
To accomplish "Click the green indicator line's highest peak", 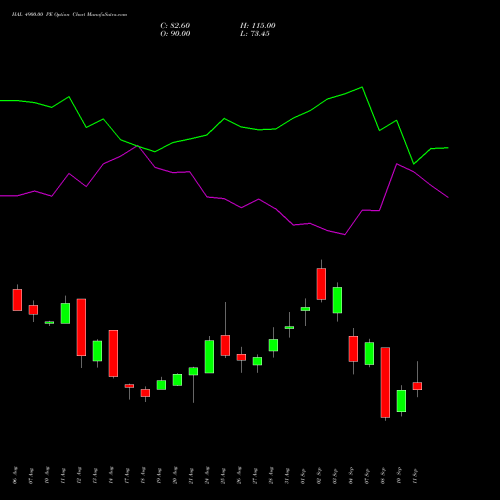I will pos(362,87).
